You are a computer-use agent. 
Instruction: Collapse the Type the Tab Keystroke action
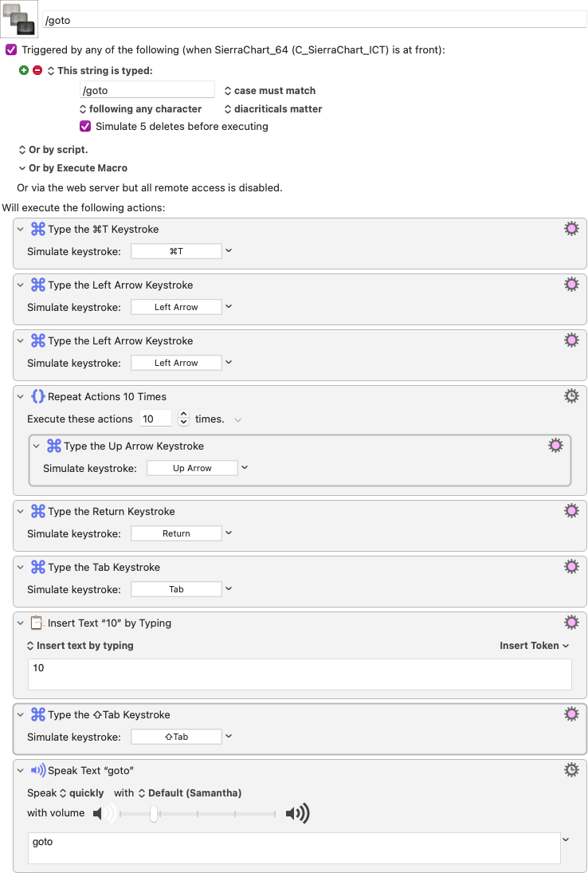point(21,567)
